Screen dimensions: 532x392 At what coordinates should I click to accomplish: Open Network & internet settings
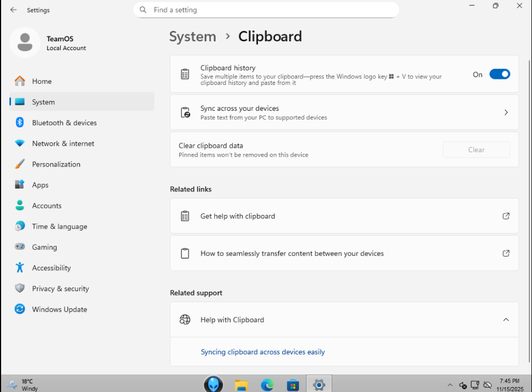point(82,143)
